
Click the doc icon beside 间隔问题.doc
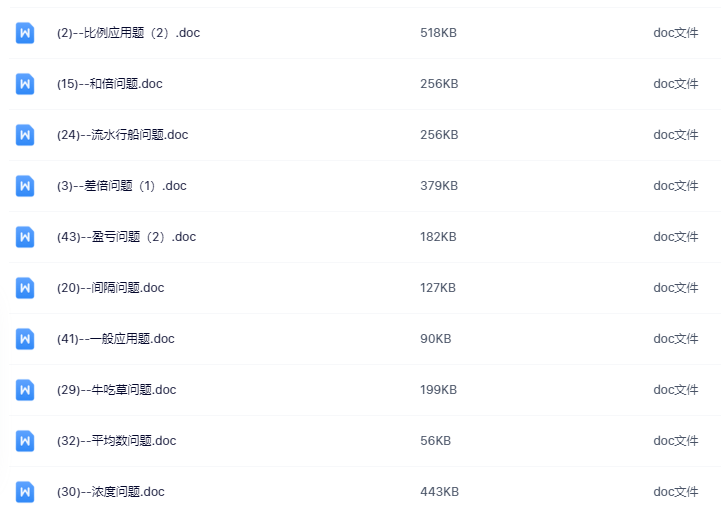pos(25,288)
